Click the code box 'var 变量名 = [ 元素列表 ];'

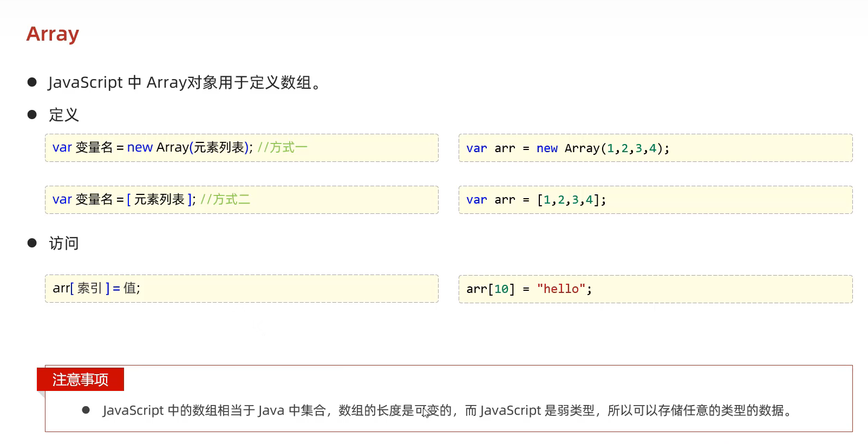point(242,200)
